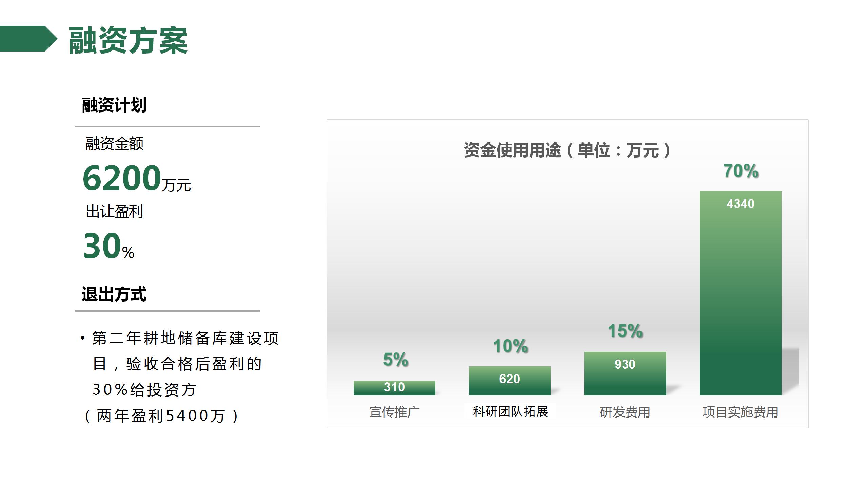868x488 pixels.
Task: Select the 310 bar for 宣传推广
Action: 394,388
